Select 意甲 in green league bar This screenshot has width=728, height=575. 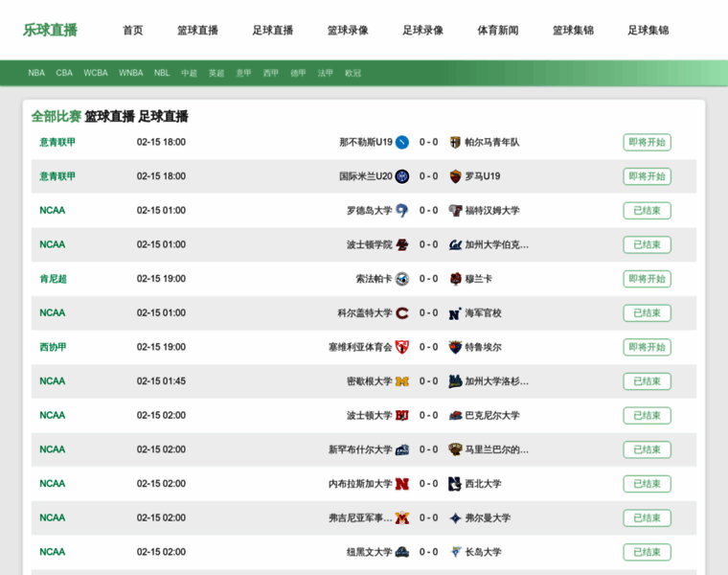point(243,73)
